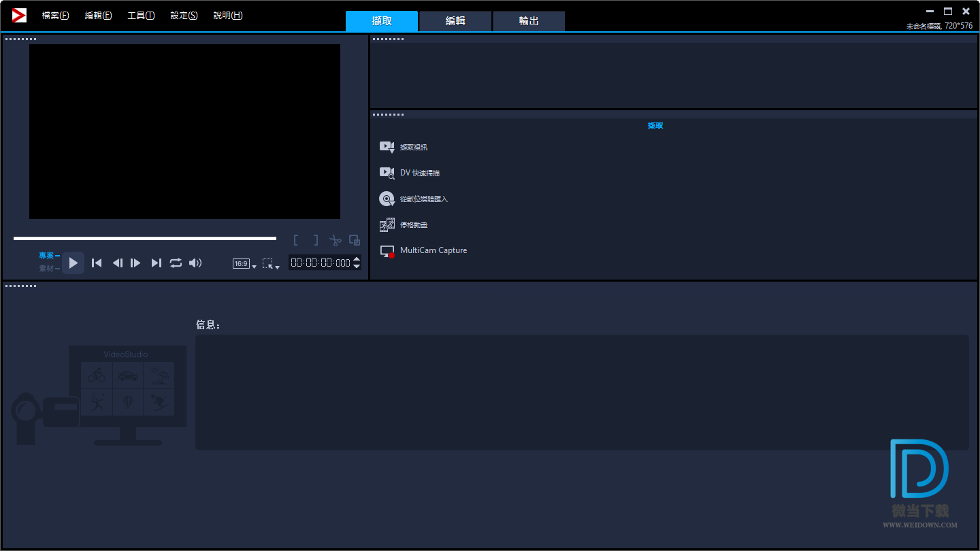Click the 信息 information text box
980x551 pixels.
[x=582, y=392]
